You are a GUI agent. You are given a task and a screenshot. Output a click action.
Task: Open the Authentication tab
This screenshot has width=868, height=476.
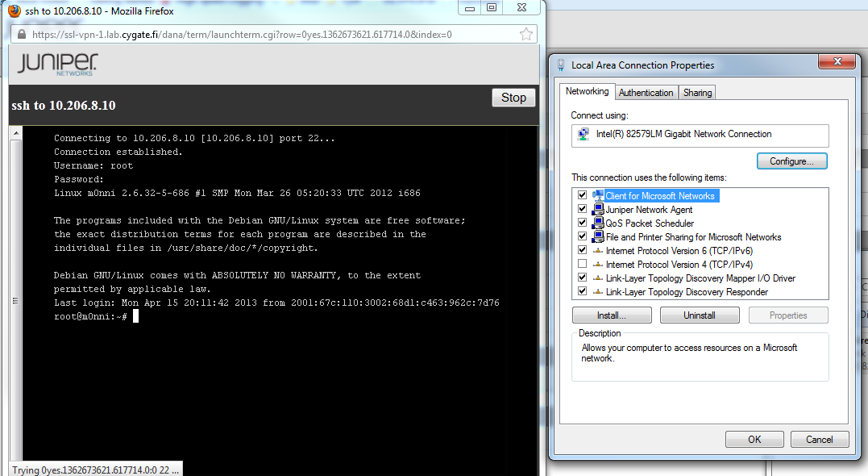[646, 93]
